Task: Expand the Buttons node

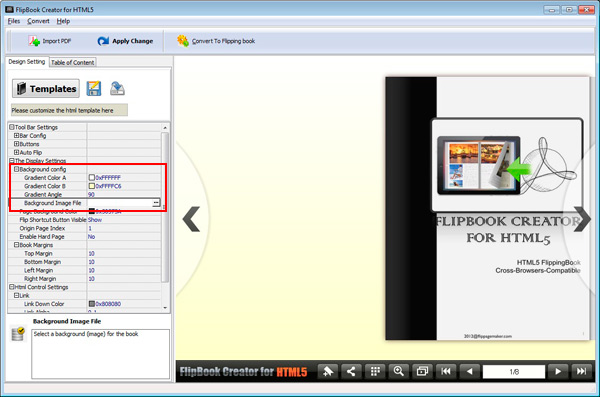Action: pyautogui.click(x=16, y=144)
